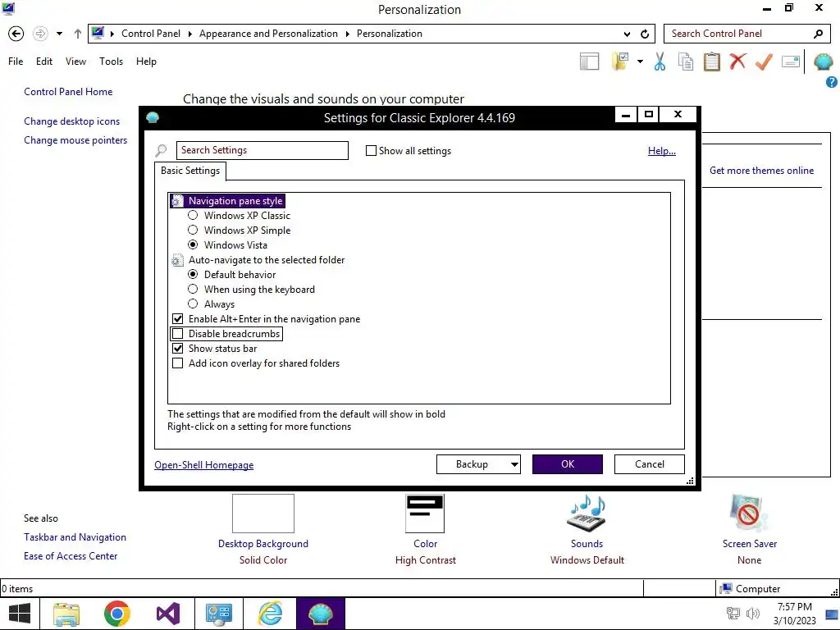Toggle Enable Alt+Enter in navigation pane
Image resolution: width=840 pixels, height=630 pixels.
point(177,319)
